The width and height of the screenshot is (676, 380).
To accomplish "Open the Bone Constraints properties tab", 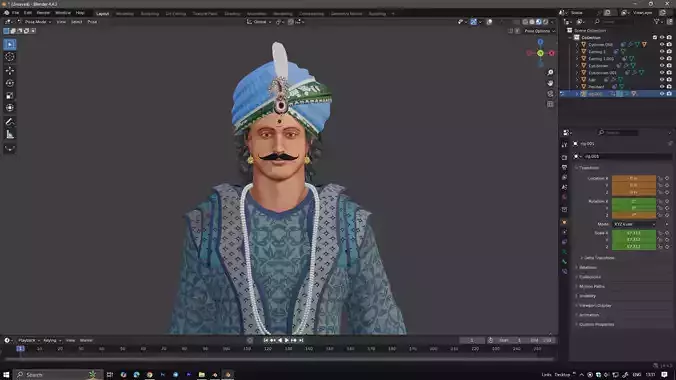I will tap(564, 272).
